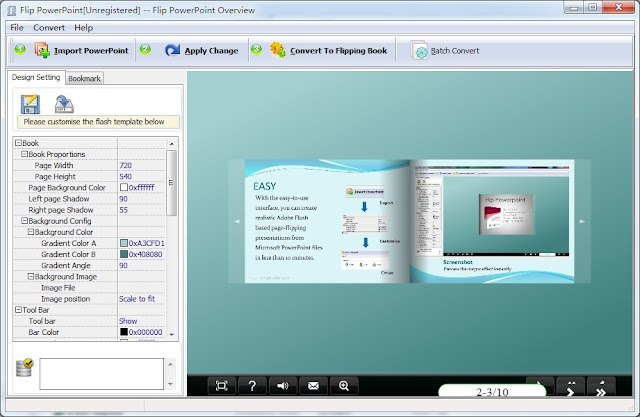Click the email envelope icon in the preview bar

pos(313,386)
